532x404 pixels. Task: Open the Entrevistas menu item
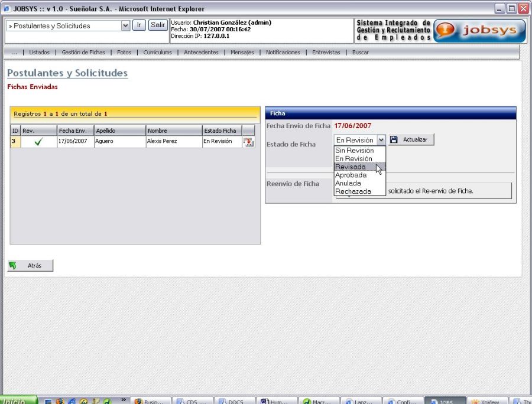pyautogui.click(x=326, y=53)
